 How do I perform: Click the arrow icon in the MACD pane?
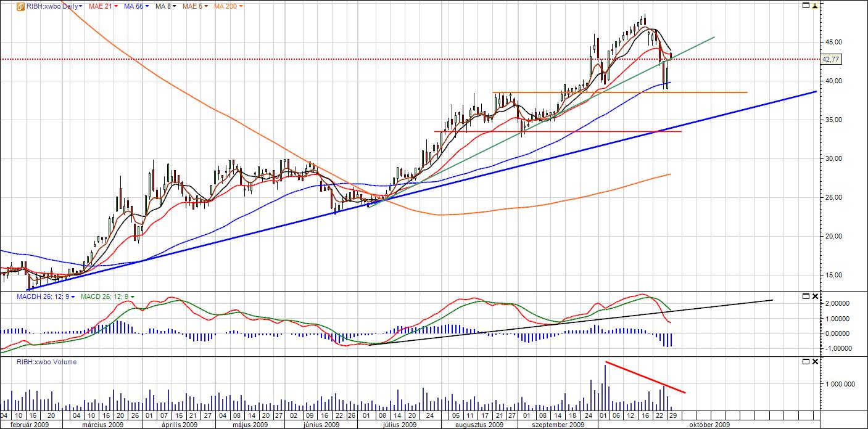click(816, 296)
